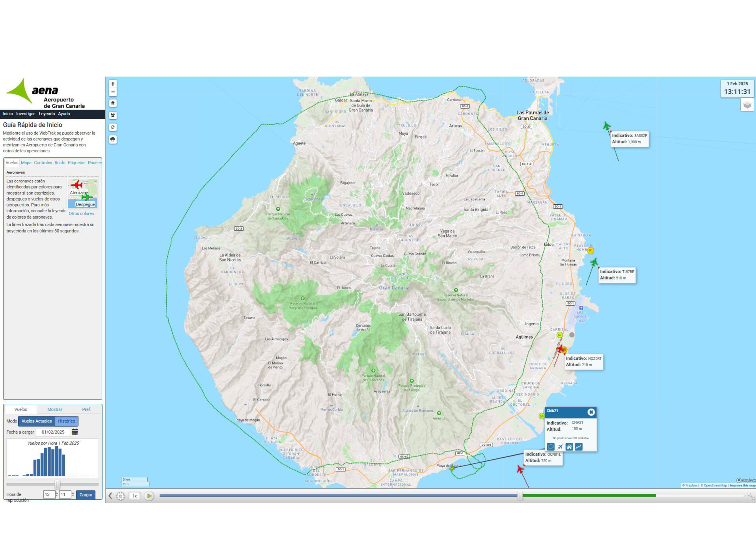Open speech bubble comment icon in CNA21 popup

pos(551,447)
